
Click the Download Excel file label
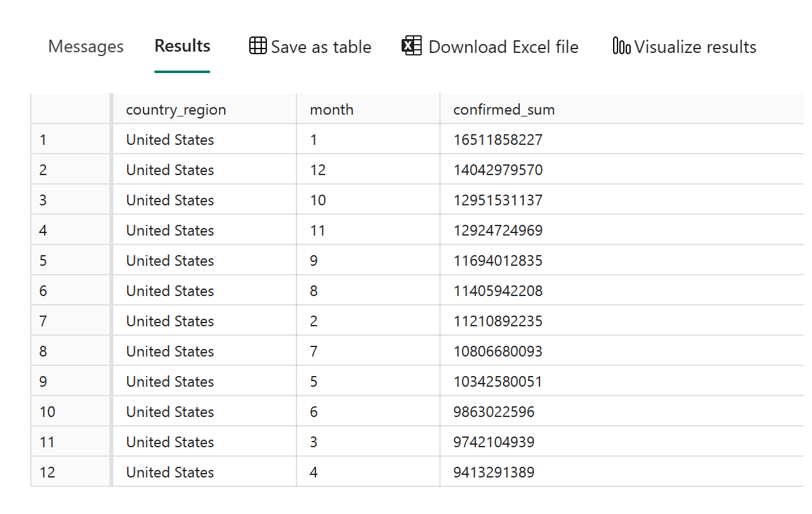coord(503,47)
